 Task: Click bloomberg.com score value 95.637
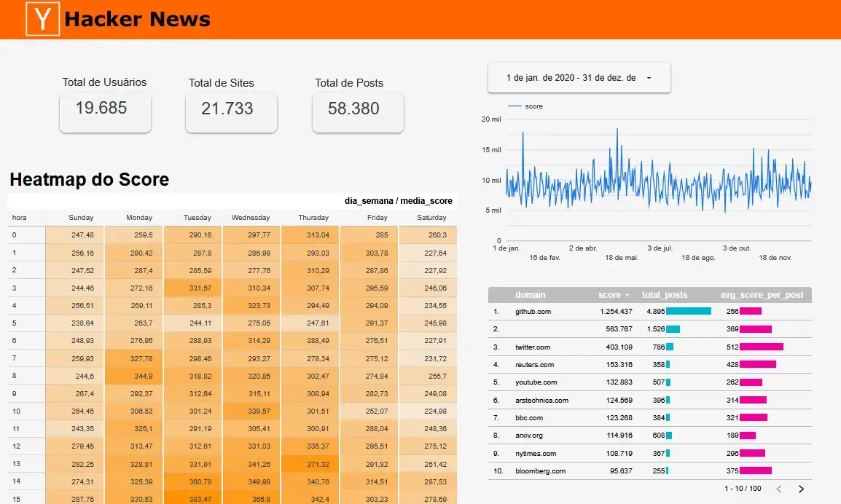(621, 470)
